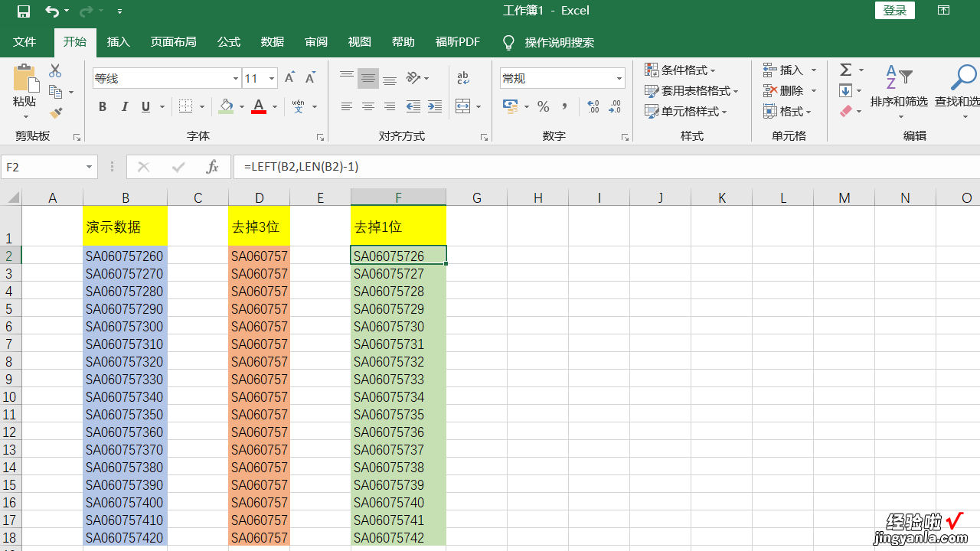Increase indent icon

(435, 106)
